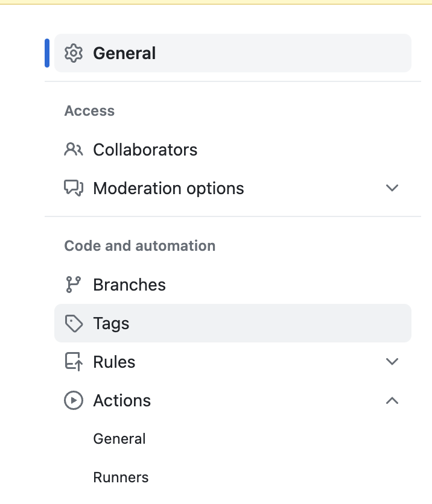Click the gear icon beside General
This screenshot has height=504, width=432.
74,53
